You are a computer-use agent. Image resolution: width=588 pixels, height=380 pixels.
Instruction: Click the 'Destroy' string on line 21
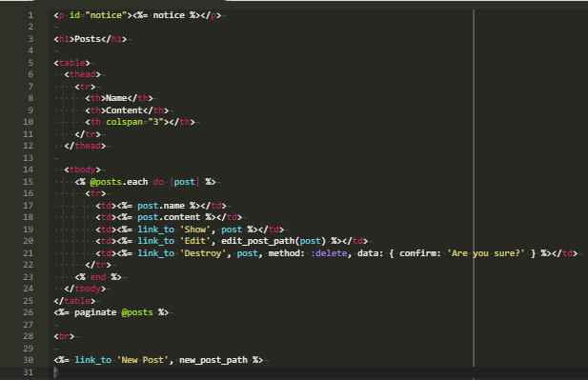(203, 253)
